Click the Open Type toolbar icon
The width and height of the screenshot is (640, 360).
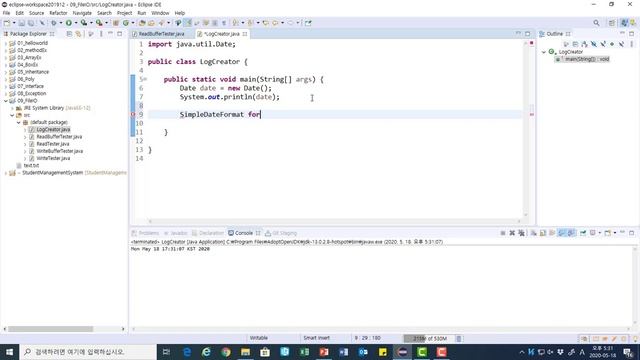[142, 23]
